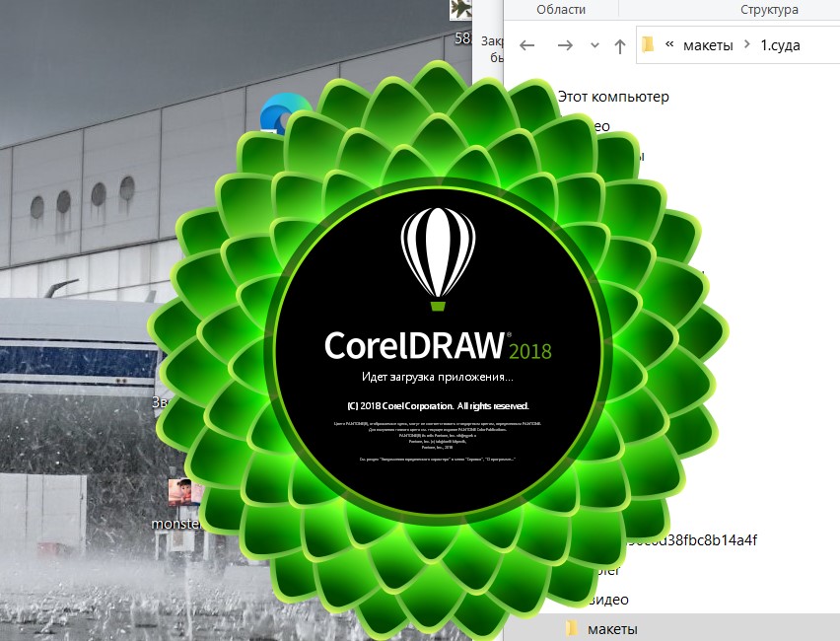The width and height of the screenshot is (840, 641).
Task: Select the airplane thumbnail desktop icon
Action: click(x=461, y=10)
